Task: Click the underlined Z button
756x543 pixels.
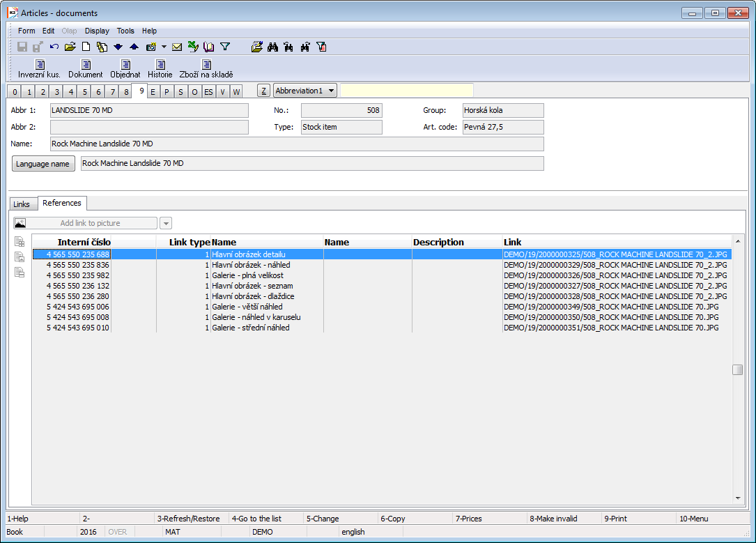Action: coord(263,91)
